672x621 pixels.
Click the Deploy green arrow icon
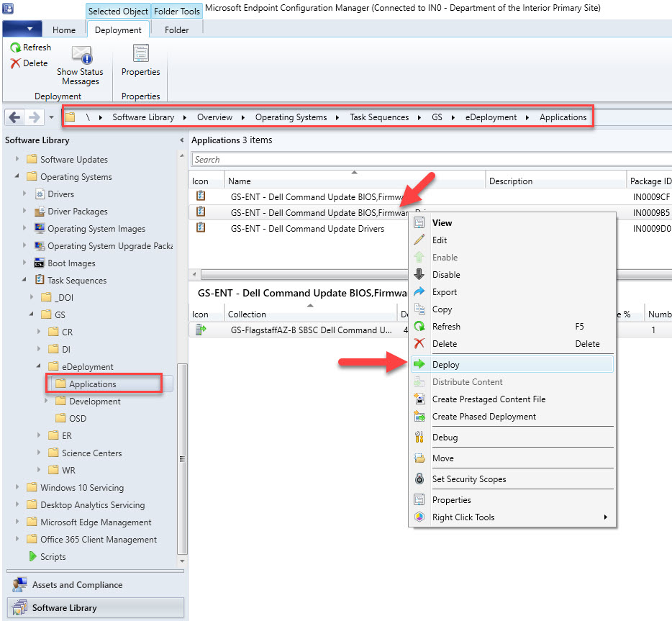pos(419,364)
